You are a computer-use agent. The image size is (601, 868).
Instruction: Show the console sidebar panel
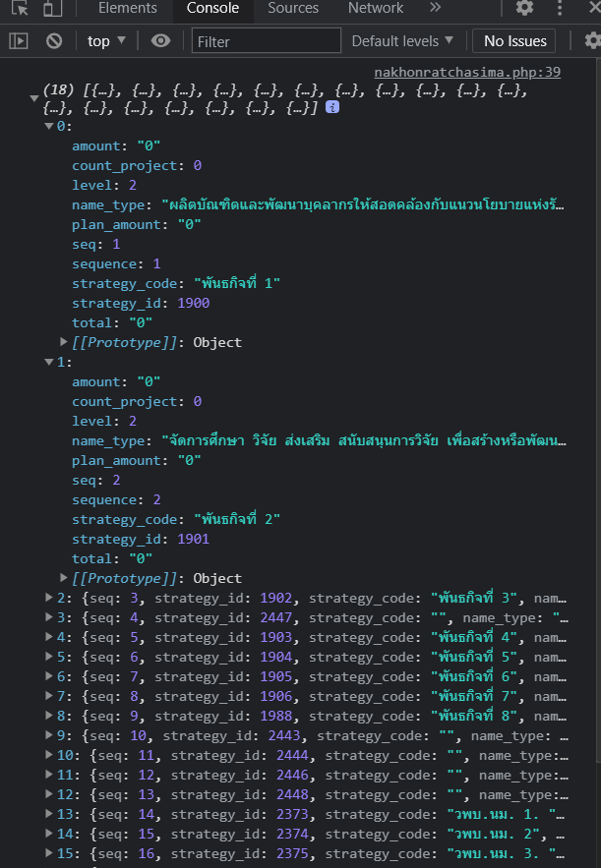point(19,40)
